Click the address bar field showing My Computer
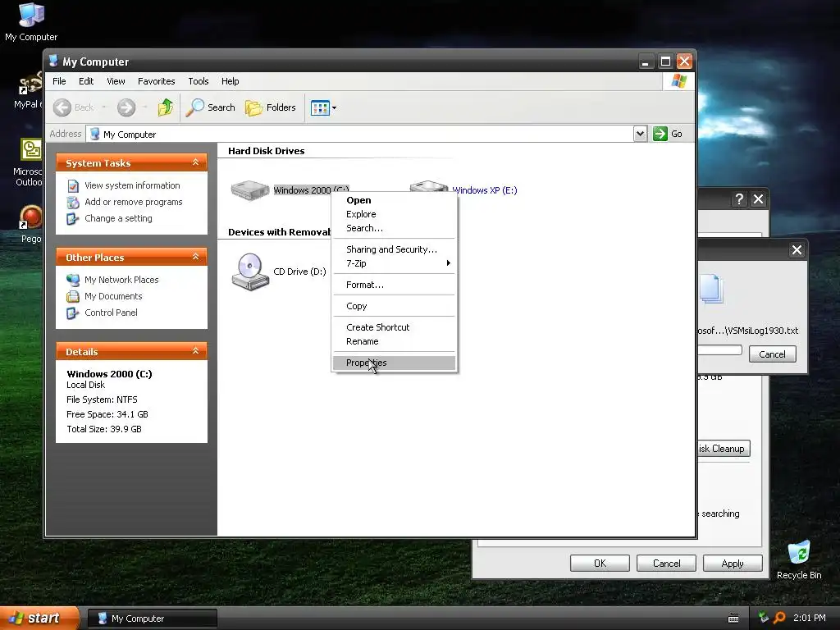 359,134
